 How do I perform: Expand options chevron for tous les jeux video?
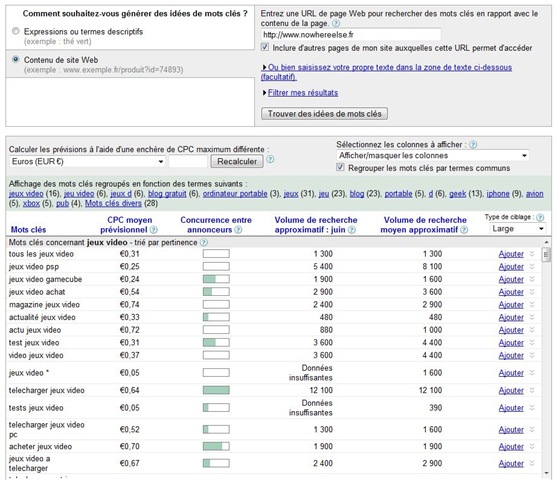[532, 254]
